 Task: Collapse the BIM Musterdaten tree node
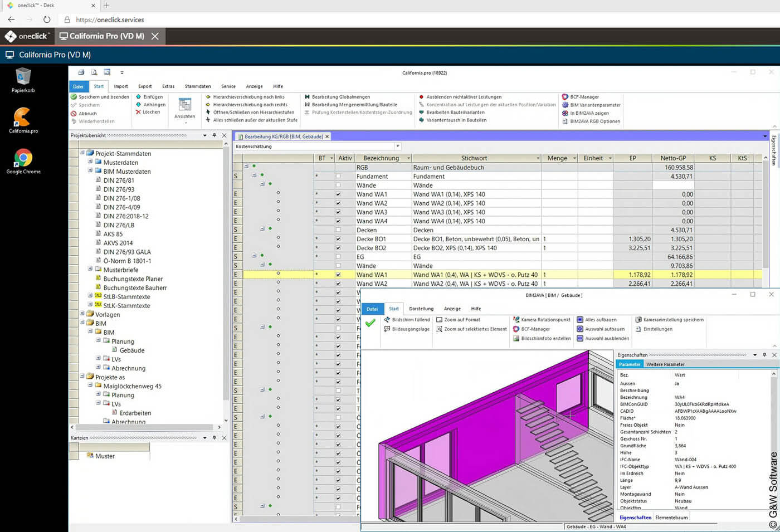click(90, 171)
